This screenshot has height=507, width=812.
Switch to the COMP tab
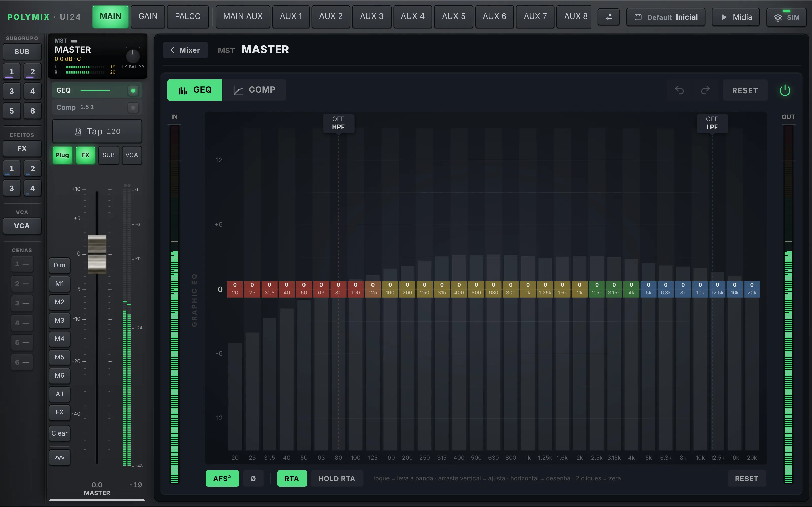point(254,90)
